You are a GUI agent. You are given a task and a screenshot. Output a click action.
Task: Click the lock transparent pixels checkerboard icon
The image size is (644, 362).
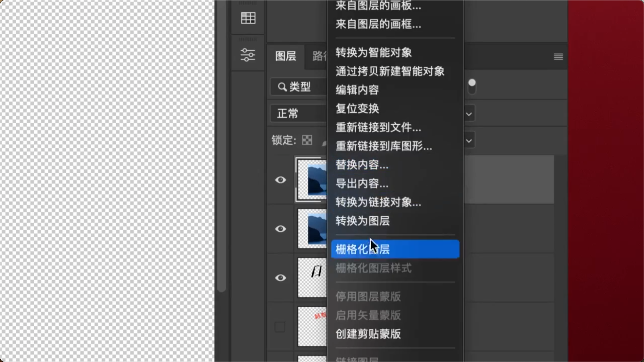pos(307,140)
